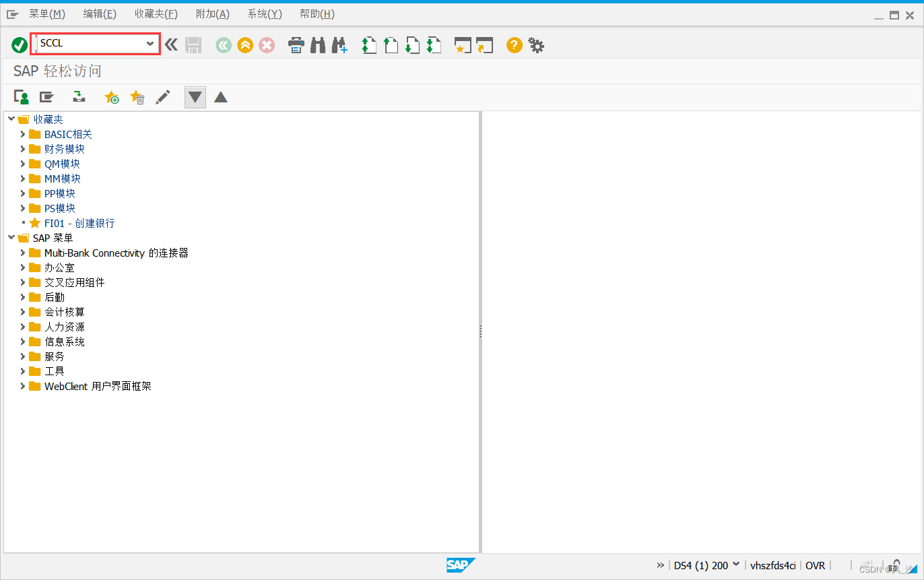Go to next page icon

pos(412,45)
